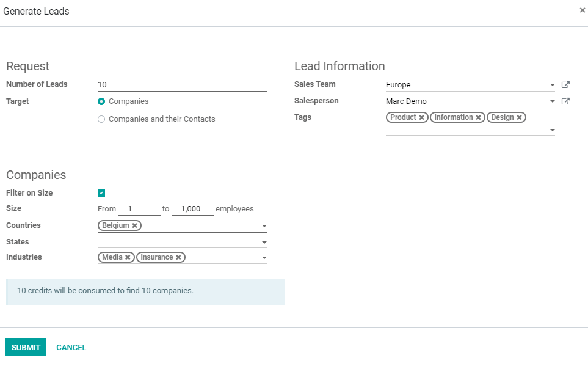The image size is (588, 366).
Task: Remove the Insurance industry tag
Action: pyautogui.click(x=178, y=257)
